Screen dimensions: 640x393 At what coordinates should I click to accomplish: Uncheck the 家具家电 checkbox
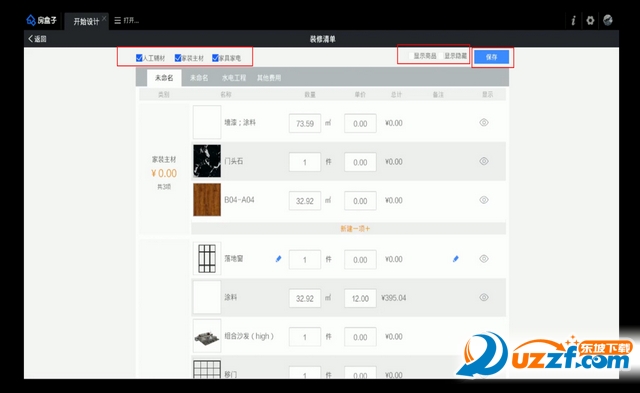(x=215, y=58)
